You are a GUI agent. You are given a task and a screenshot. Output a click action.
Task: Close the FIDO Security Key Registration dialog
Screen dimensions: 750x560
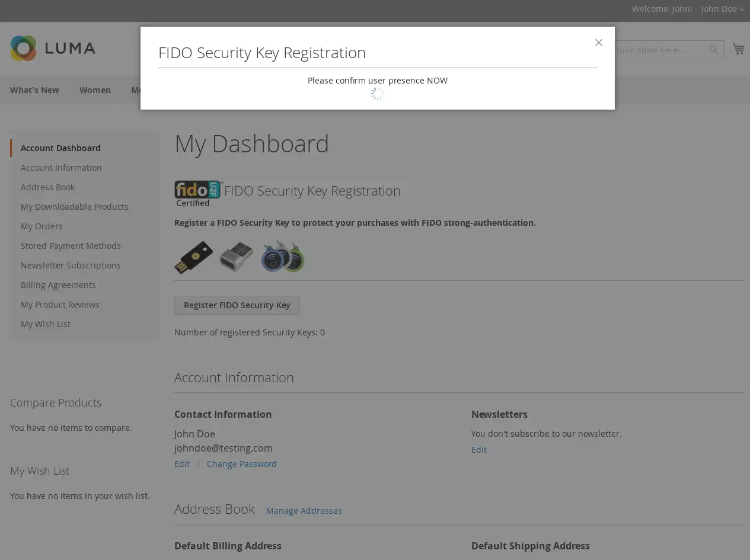[x=599, y=43]
